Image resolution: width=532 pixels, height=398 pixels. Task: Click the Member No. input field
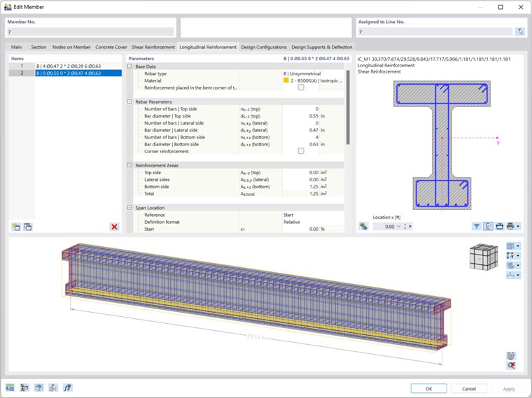tap(90, 31)
